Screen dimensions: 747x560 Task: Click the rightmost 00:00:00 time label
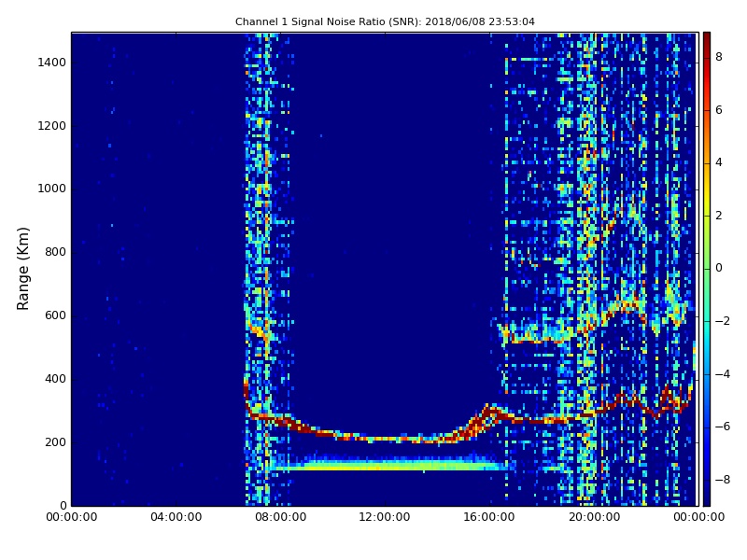pyautogui.click(x=698, y=517)
